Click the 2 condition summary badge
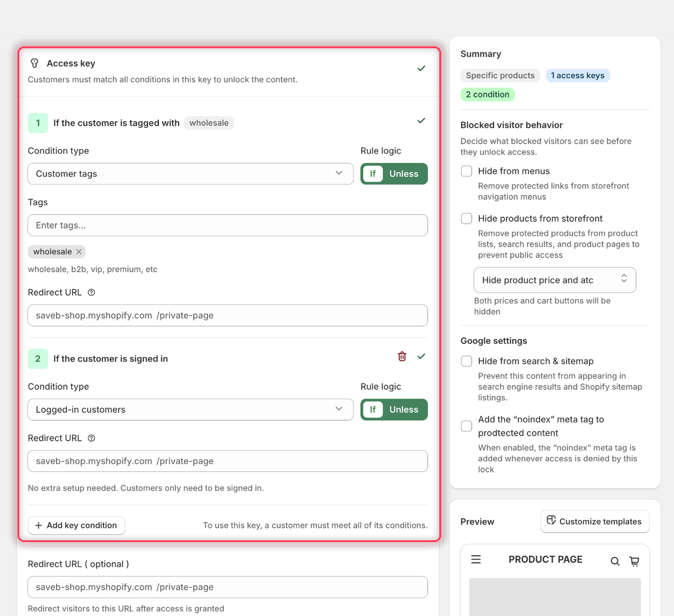 (488, 95)
